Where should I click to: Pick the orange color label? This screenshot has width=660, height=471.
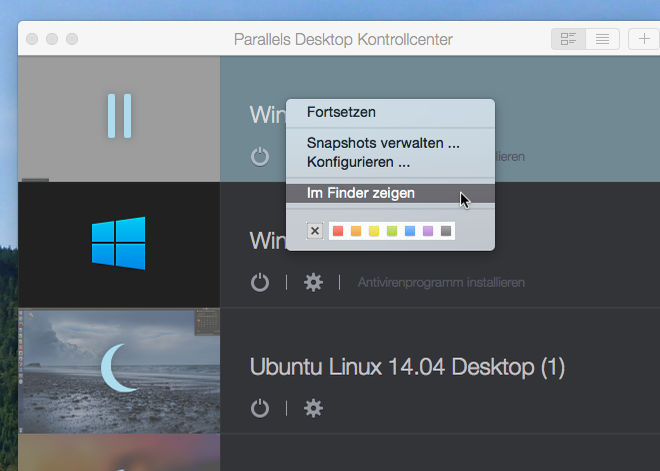(x=356, y=231)
